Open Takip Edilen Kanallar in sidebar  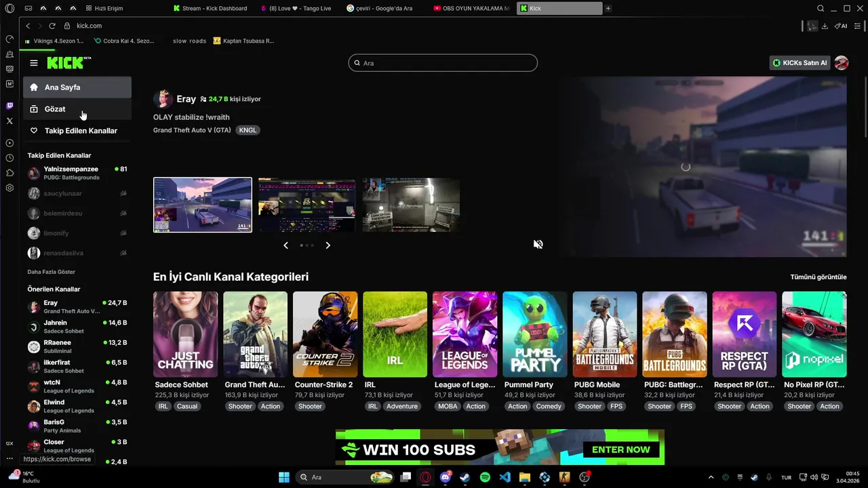[77, 131]
